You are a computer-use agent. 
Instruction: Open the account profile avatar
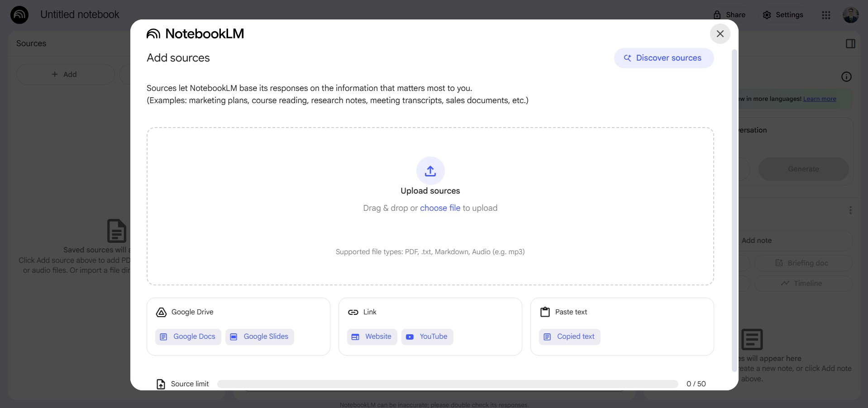coord(851,15)
